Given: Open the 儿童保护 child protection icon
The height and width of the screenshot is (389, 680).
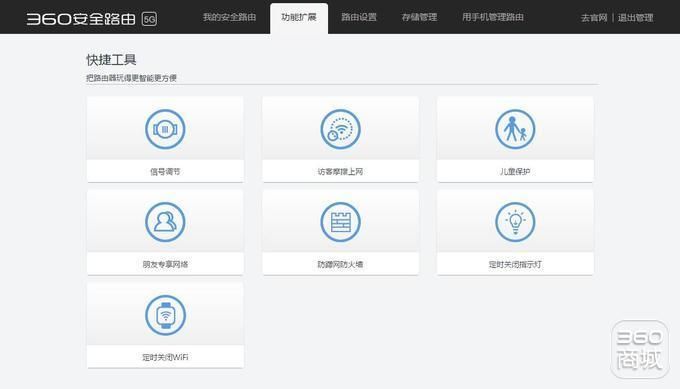Looking at the screenshot, I should (x=515, y=129).
